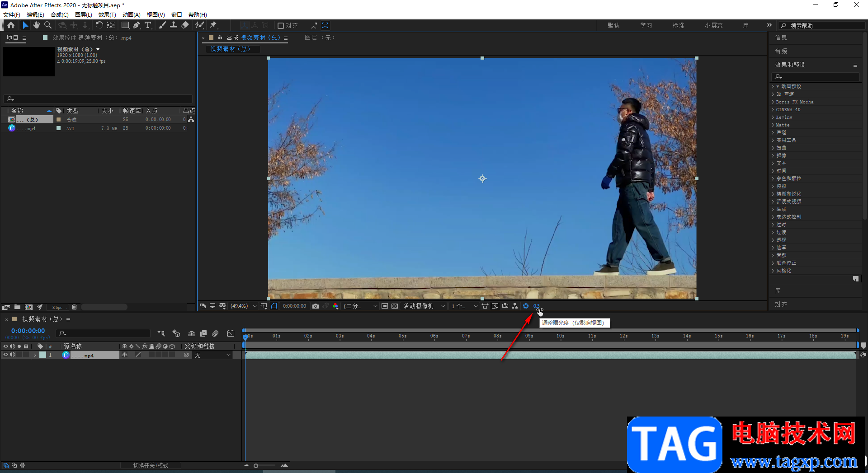The width and height of the screenshot is (868, 473).
Task: Select the Selection (arrow) tool
Action: [x=25, y=25]
